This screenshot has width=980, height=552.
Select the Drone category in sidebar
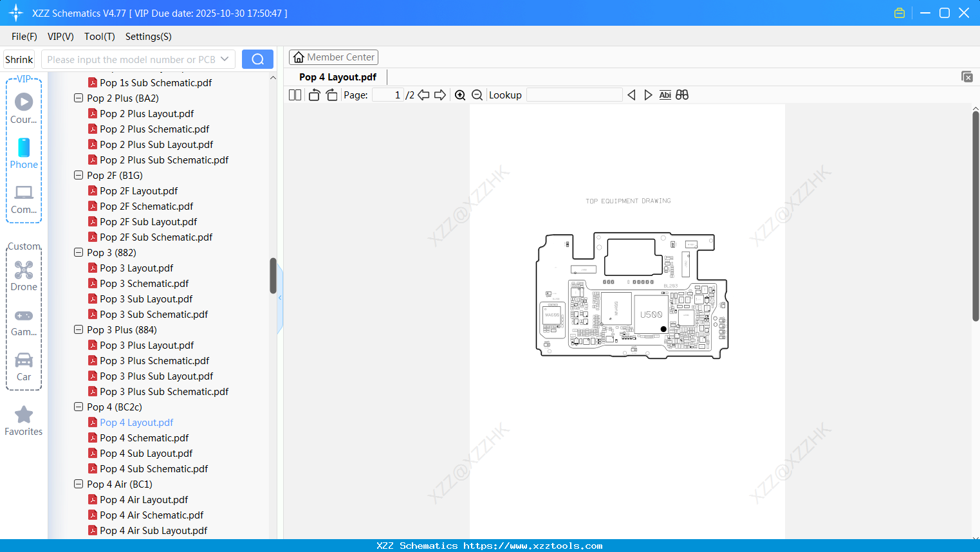23,275
